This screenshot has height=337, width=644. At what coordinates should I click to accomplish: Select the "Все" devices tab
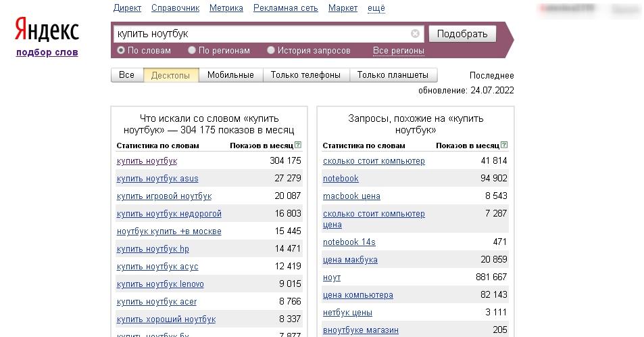pyautogui.click(x=126, y=75)
